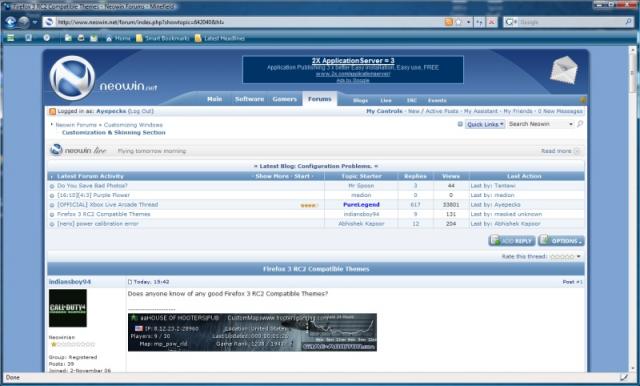Image resolution: width=640 pixels, height=386 pixels.
Task: Open the IRC tab
Action: (411, 100)
